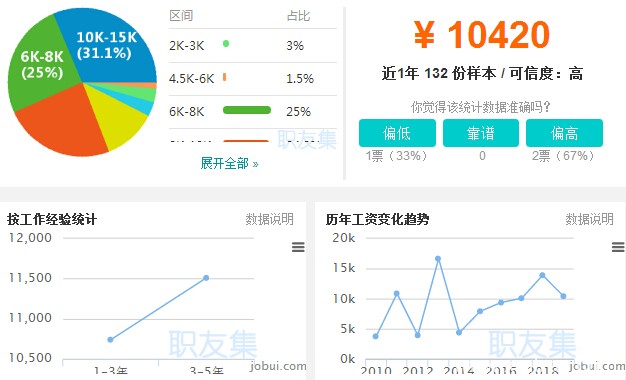Click the 2018 peak data point
Image resolution: width=626 pixels, height=380 pixels.
point(542,275)
